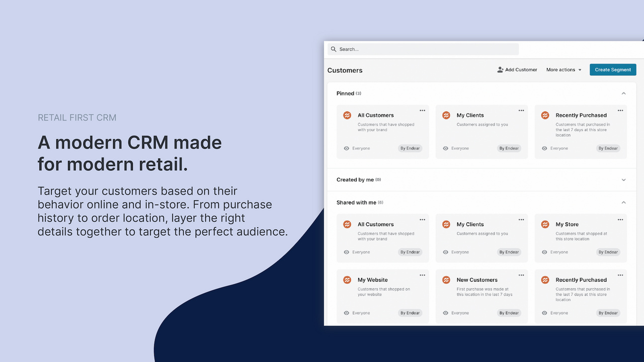Expand the Created by me section
644x362 pixels.
623,179
